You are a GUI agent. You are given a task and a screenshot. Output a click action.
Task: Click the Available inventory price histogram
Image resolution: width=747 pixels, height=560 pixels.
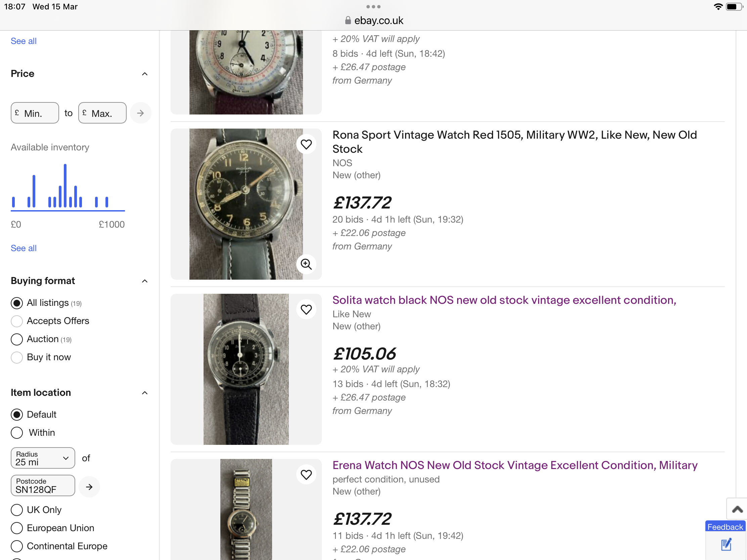[x=68, y=188]
